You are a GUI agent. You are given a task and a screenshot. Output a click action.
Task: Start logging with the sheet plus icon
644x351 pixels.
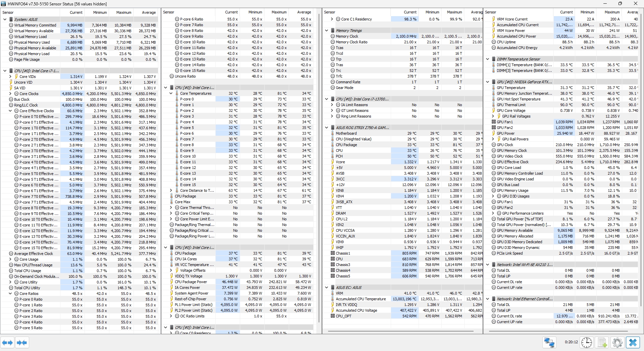[602, 343]
